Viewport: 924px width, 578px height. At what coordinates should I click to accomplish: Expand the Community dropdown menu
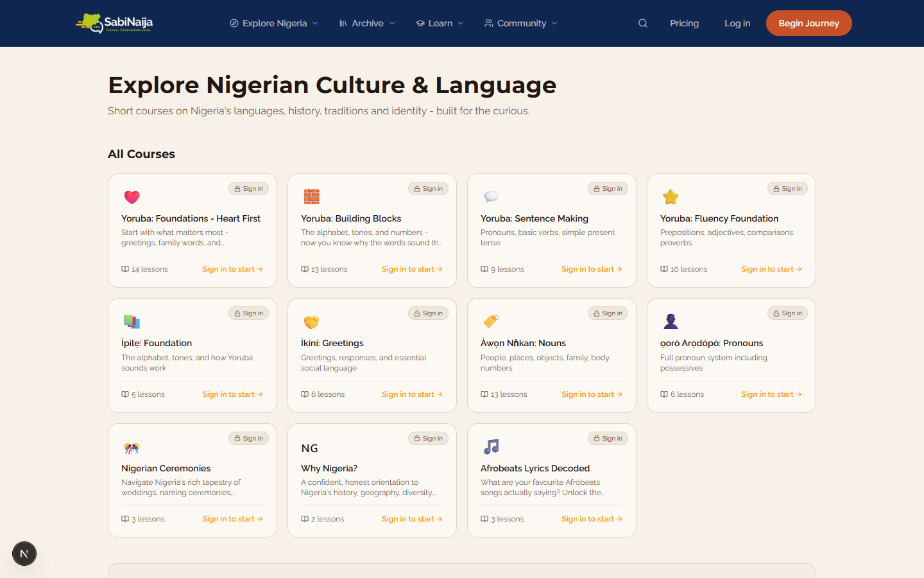point(521,23)
